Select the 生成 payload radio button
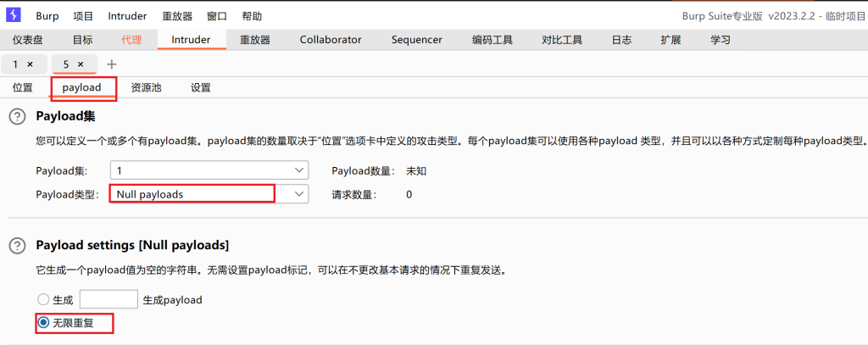 pyautogui.click(x=43, y=299)
